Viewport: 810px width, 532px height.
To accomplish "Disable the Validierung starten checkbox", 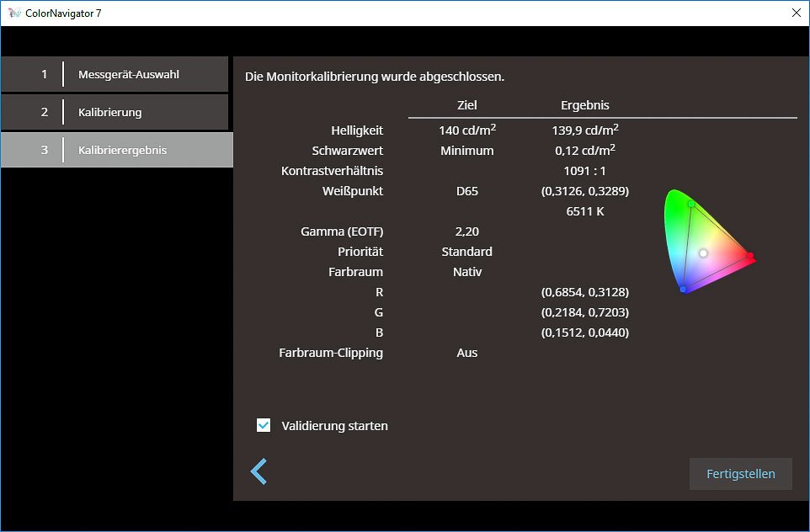I will coord(264,426).
